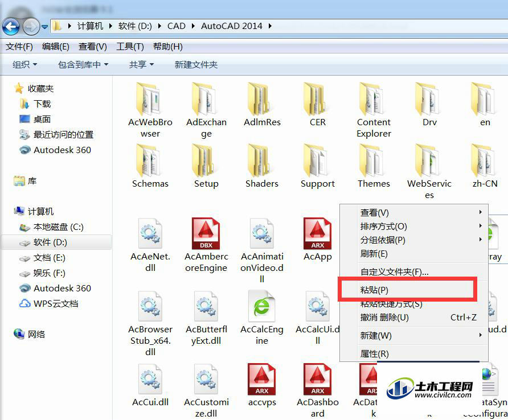
Task: Open the 编辑(E) menu
Action: pos(56,47)
